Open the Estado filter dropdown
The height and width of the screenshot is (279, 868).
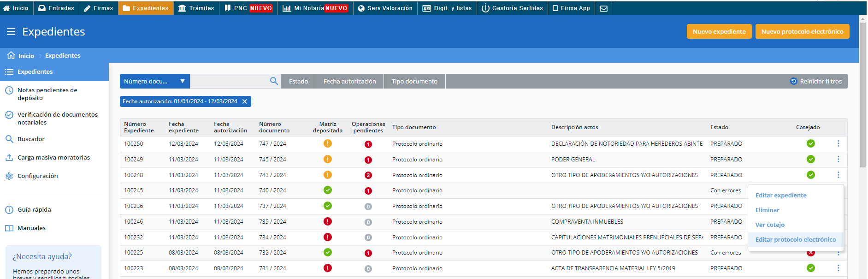[298, 82]
